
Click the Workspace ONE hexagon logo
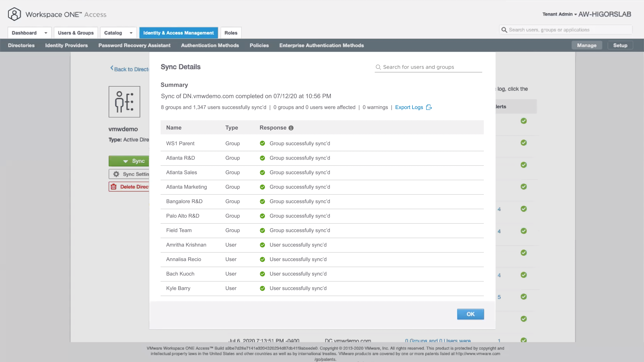pos(14,14)
